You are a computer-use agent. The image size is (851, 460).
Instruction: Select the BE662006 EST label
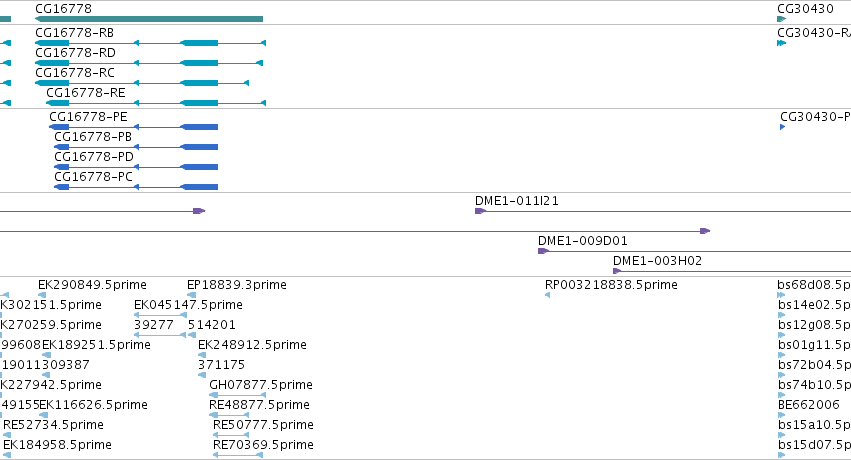coord(808,405)
